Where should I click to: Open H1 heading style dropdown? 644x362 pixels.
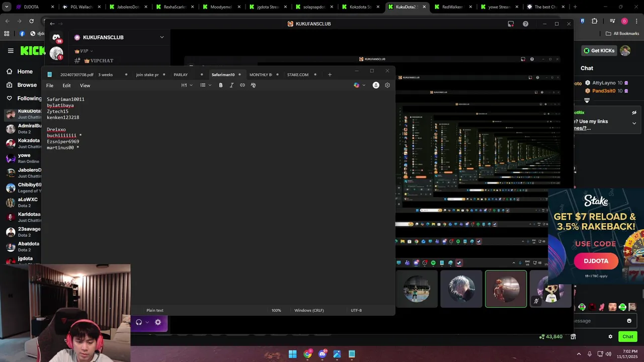point(187,85)
